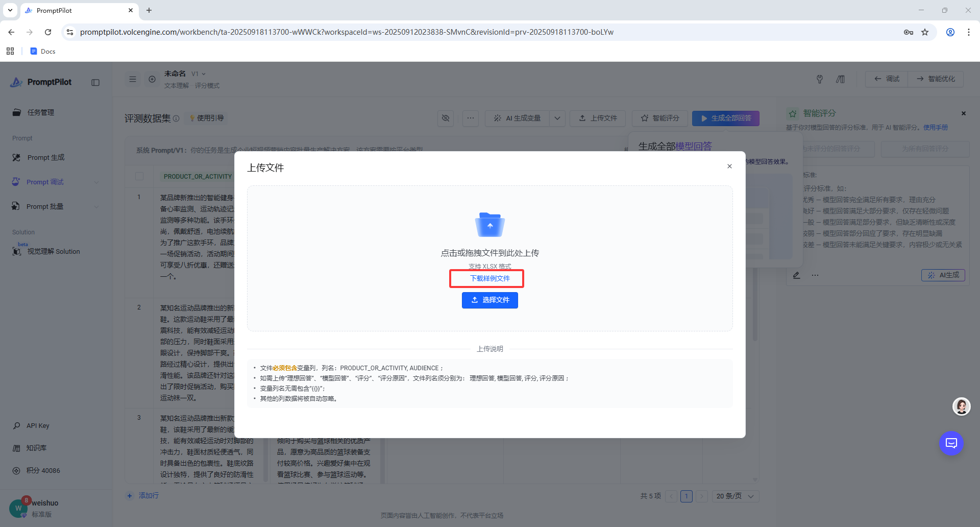The height and width of the screenshot is (527, 980).
Task: Click the PromptPilot logo
Action: click(41, 82)
